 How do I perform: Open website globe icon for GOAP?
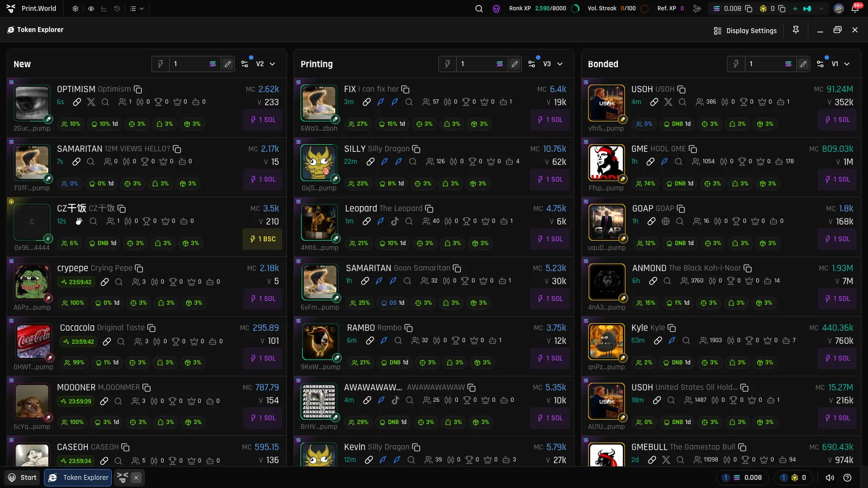666,221
